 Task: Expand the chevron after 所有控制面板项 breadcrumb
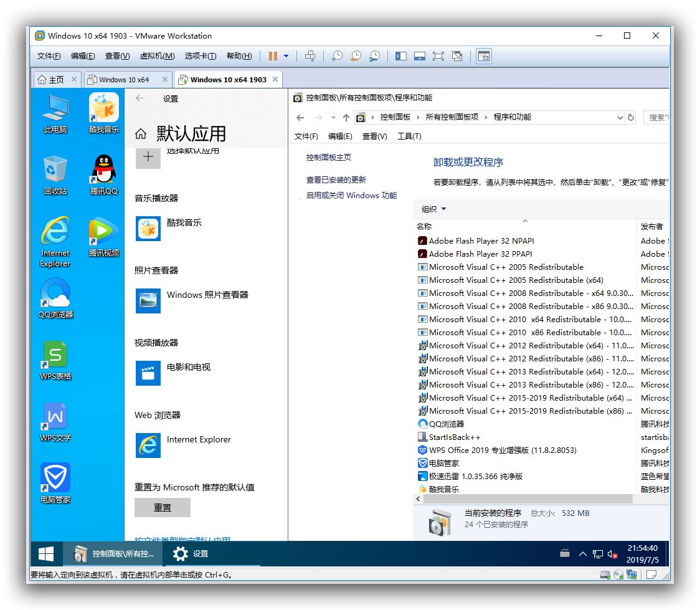click(486, 117)
